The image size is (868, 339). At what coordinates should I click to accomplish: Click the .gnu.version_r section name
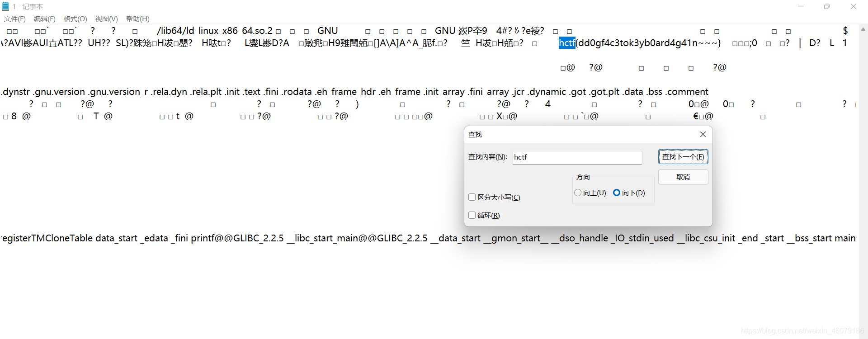(x=118, y=92)
